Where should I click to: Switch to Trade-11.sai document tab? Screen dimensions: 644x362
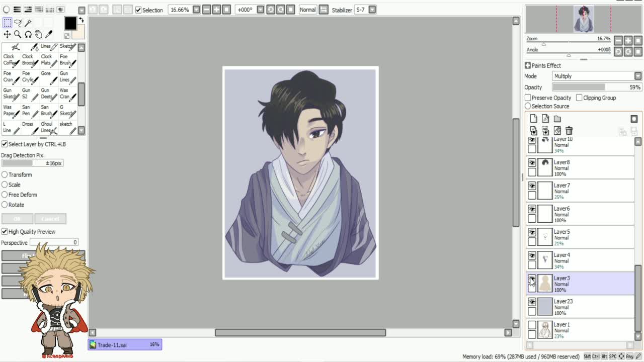(125, 345)
